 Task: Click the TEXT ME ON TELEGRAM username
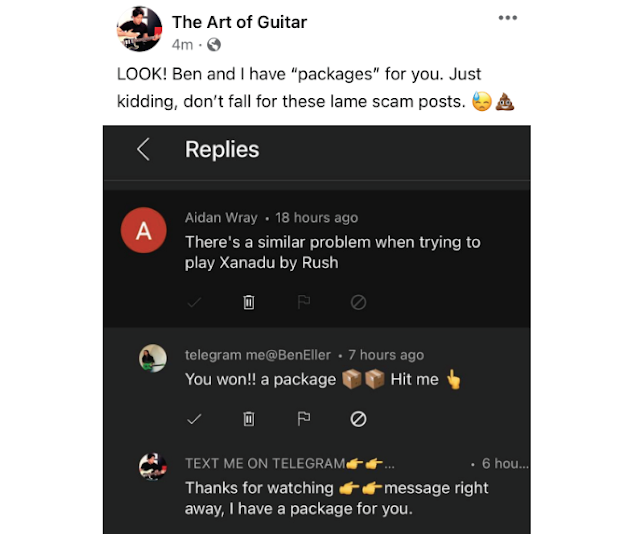pyautogui.click(x=264, y=464)
